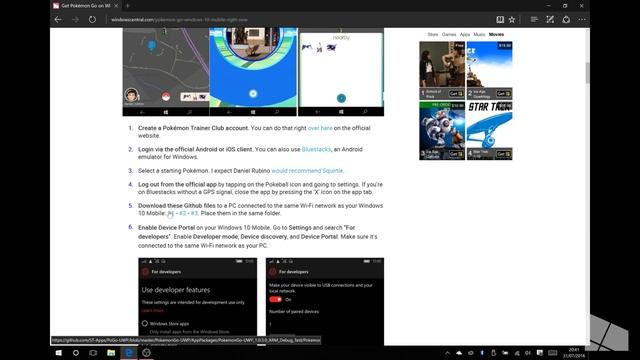Click the Edge browser taskbar icon
This screenshot has height=360, width=640.
[129, 353]
